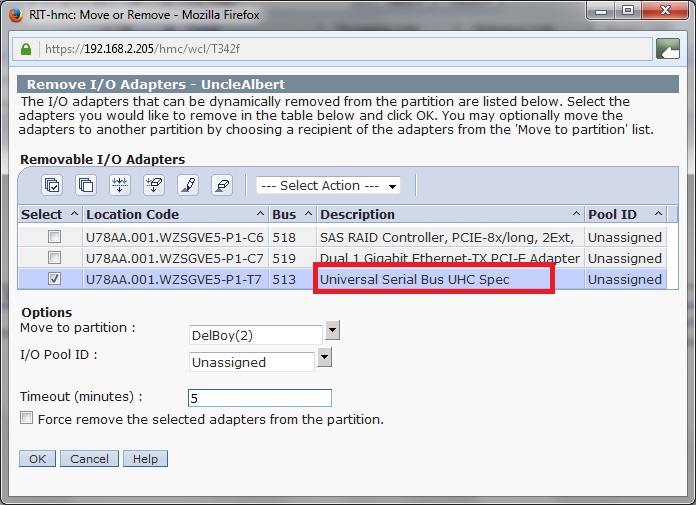Open the I/O Pool ID dropdown
The height and width of the screenshot is (505, 696).
point(325,360)
